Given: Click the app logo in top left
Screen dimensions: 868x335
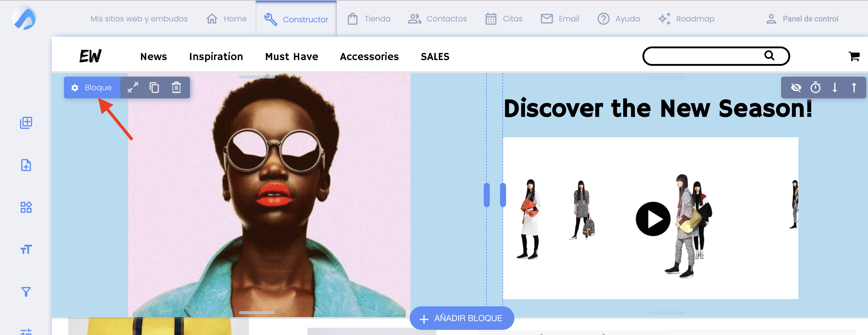Looking at the screenshot, I should (x=24, y=18).
